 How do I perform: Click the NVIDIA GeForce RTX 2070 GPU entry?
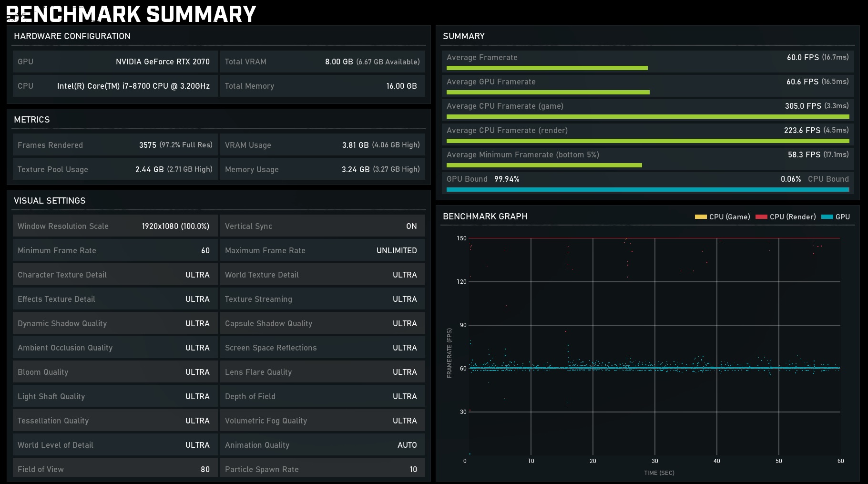(163, 62)
